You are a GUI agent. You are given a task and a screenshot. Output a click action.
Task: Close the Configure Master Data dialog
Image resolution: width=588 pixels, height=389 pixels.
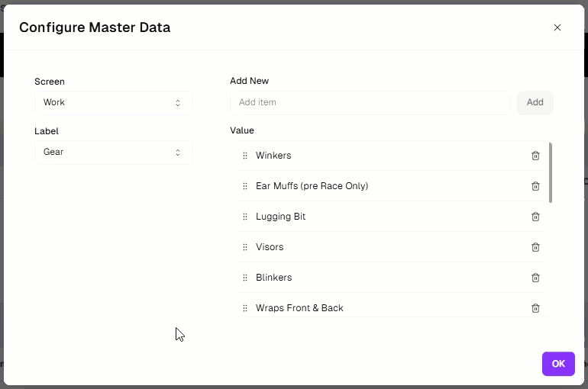pos(557,27)
